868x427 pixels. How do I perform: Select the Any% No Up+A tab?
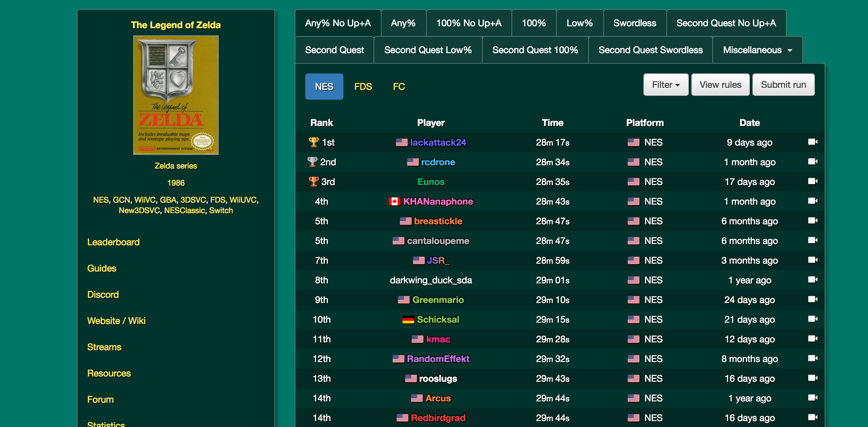[x=338, y=23]
